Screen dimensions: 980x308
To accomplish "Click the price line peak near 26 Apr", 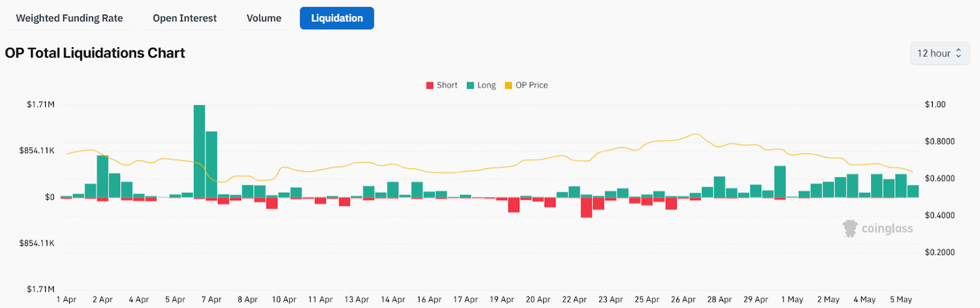I will point(695,134).
